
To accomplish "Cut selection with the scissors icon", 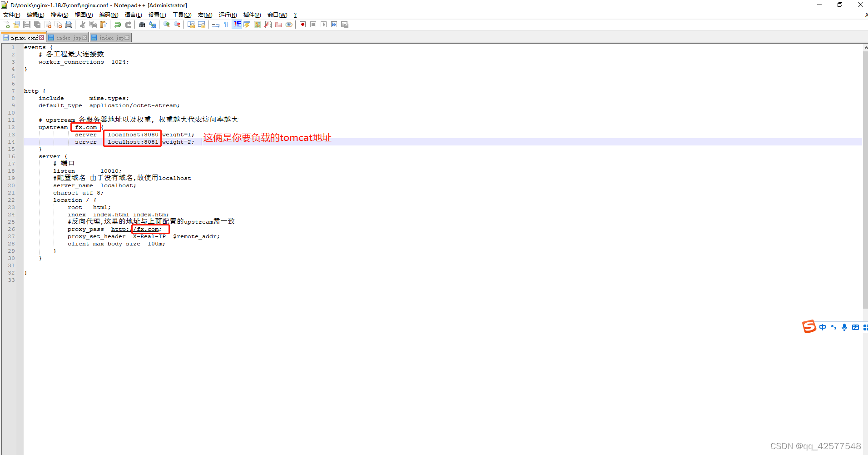I will 83,25.
